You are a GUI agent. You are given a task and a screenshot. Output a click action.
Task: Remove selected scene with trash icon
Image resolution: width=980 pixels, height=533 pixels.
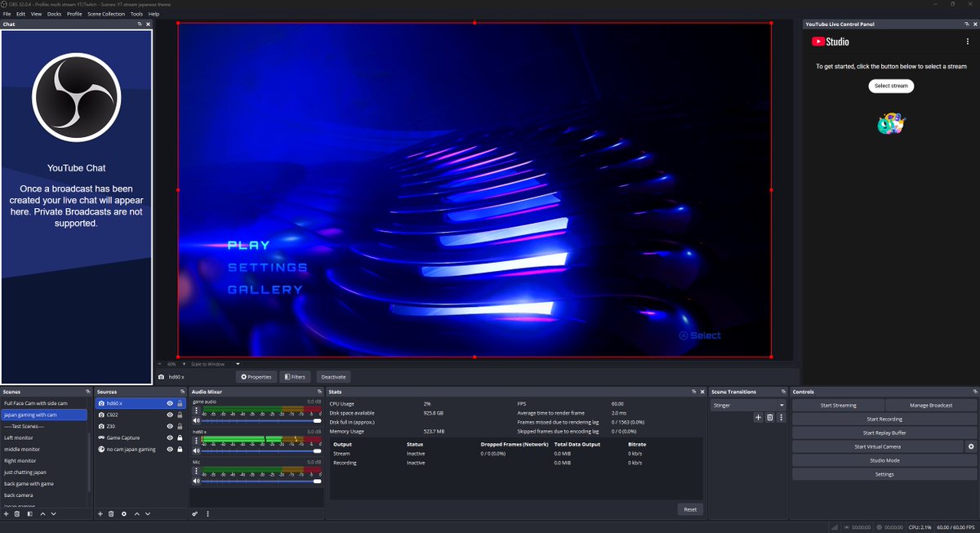coord(17,513)
